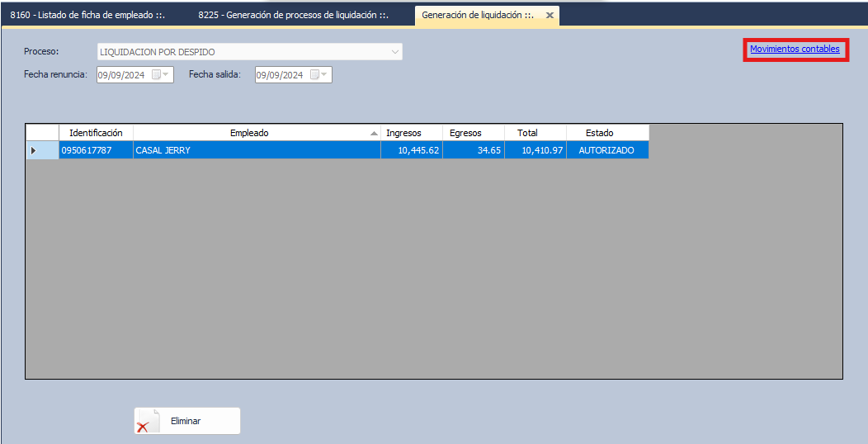
Task: Select the 0950617787 identification cell
Action: click(x=86, y=150)
